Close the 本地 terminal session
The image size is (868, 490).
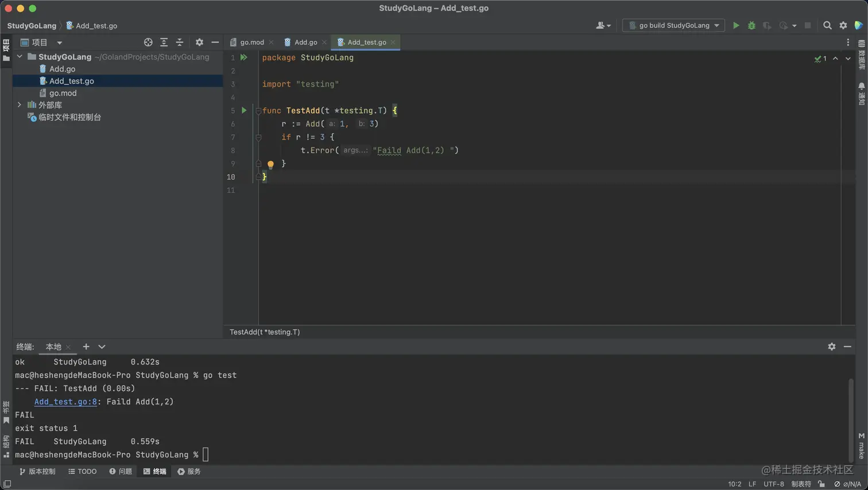(x=68, y=347)
